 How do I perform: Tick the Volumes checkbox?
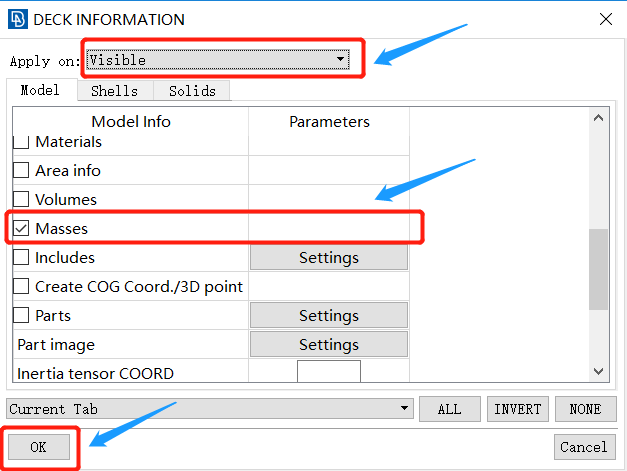[x=21, y=199]
